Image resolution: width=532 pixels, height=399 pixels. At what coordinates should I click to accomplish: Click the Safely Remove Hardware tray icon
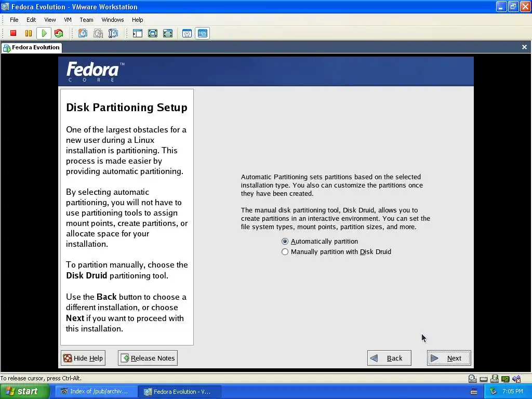tap(494, 392)
